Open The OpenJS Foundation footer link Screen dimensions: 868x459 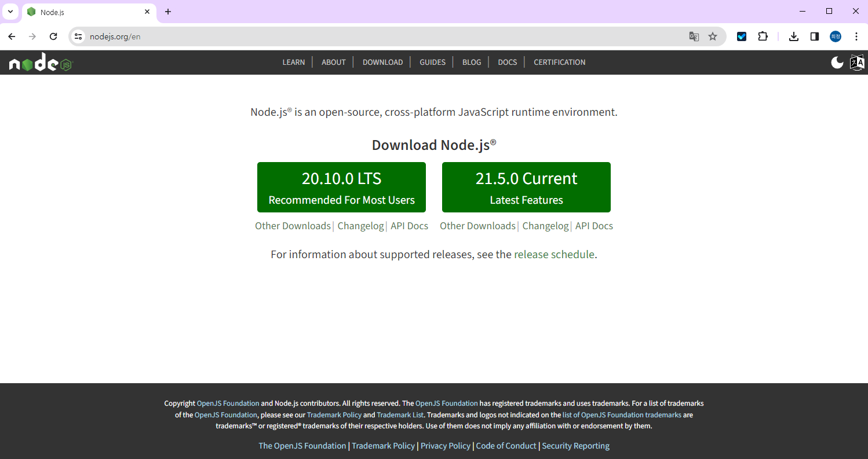click(302, 446)
